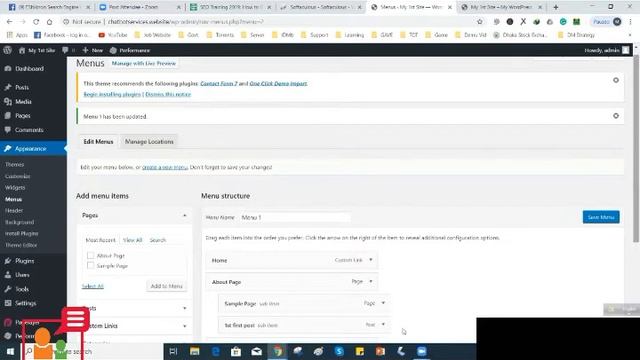Viewport: 640px width, 360px height.
Task: Click Add to Menu button
Action: 167,286
